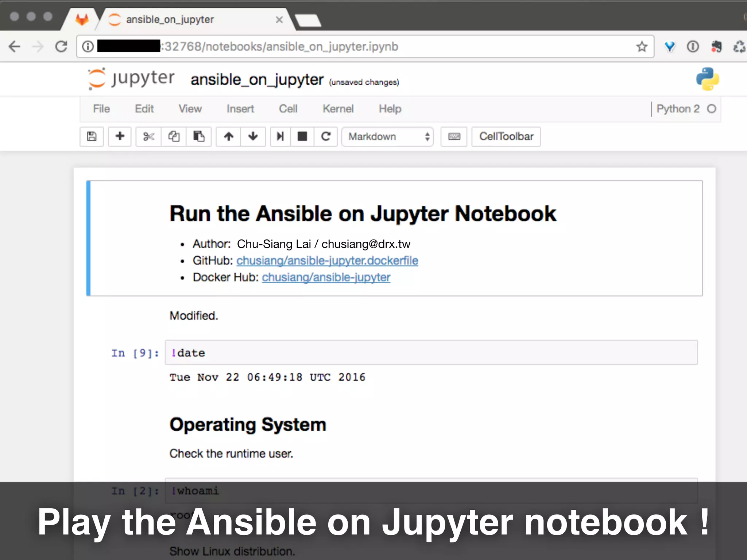
Task: Click into the !whoami code cell
Action: point(431,491)
